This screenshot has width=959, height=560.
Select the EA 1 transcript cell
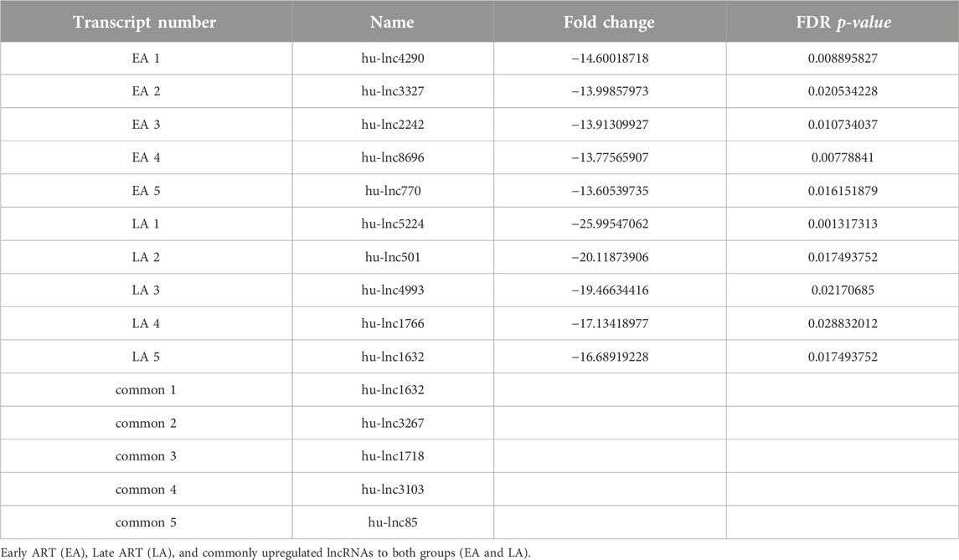(x=146, y=58)
